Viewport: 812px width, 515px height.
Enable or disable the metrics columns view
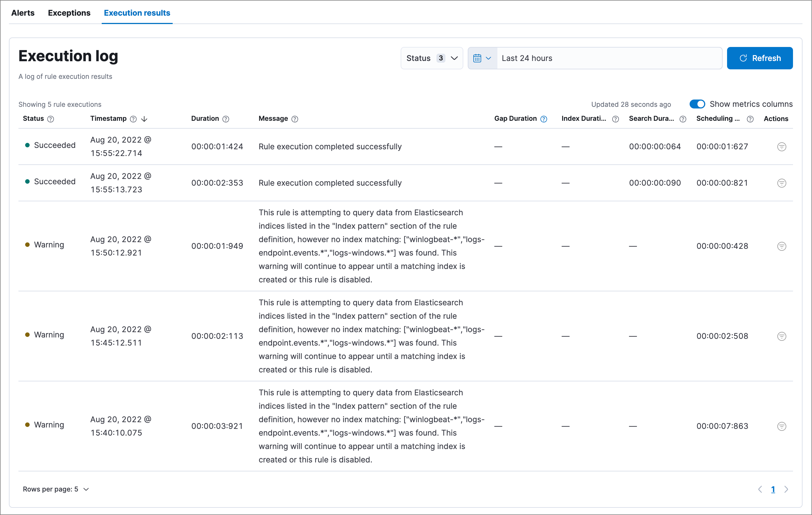coord(698,104)
